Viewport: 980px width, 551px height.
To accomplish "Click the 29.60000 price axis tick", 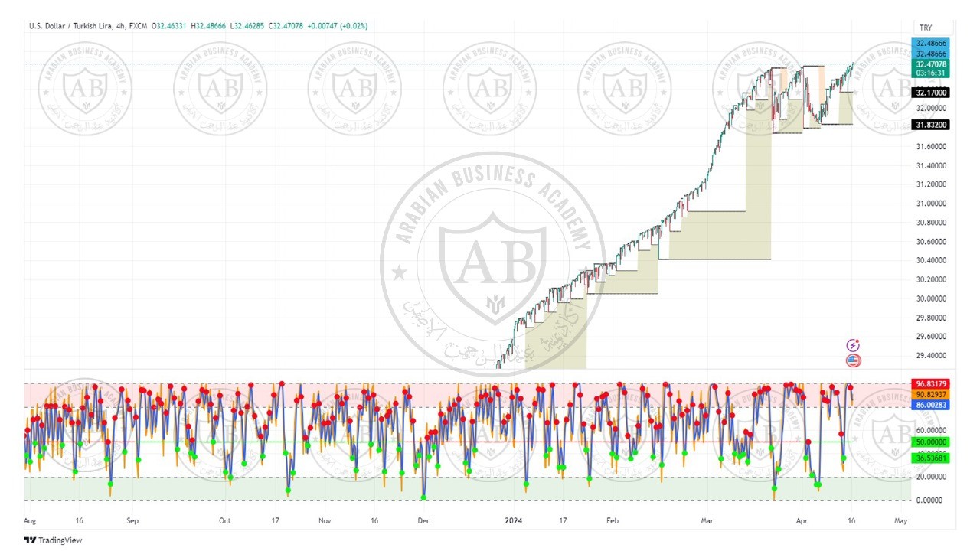I will (x=932, y=336).
